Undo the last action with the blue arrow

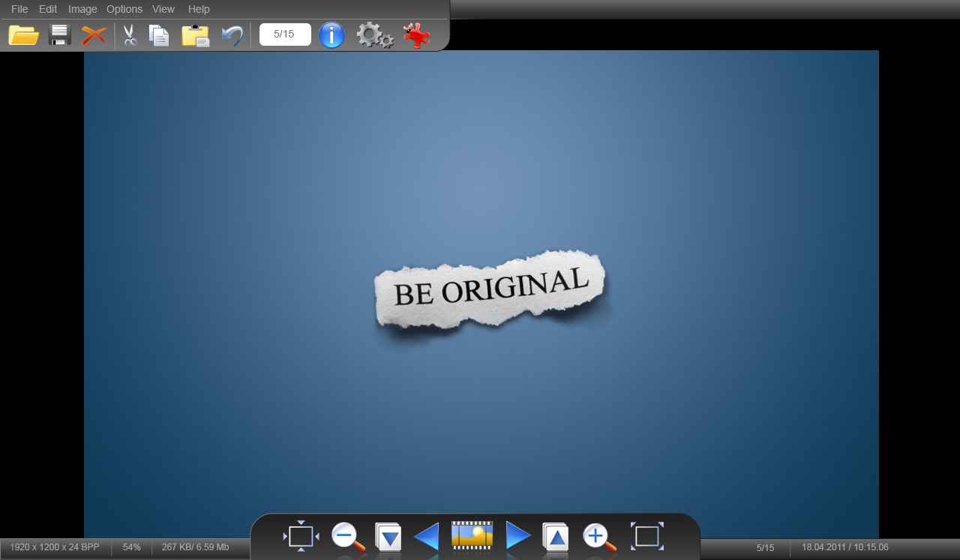point(232,35)
